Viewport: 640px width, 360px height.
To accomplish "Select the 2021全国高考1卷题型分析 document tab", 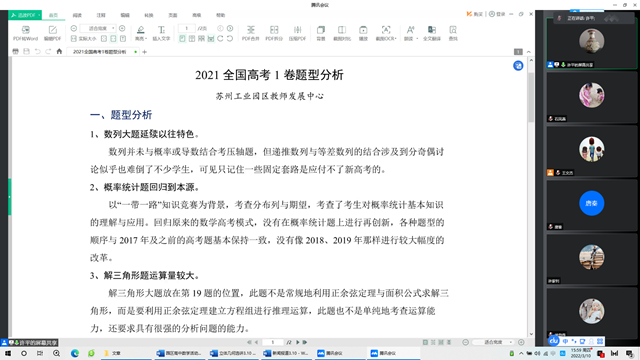I will [102, 52].
